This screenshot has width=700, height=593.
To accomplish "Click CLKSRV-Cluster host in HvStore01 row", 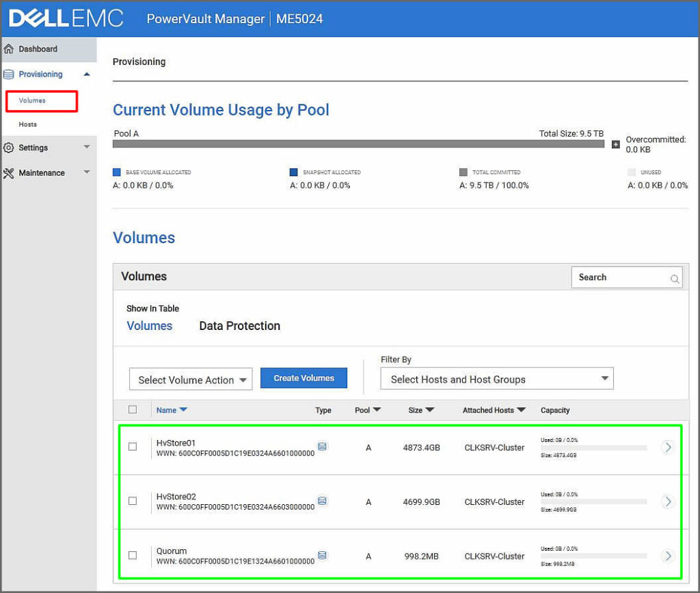I will click(x=495, y=447).
